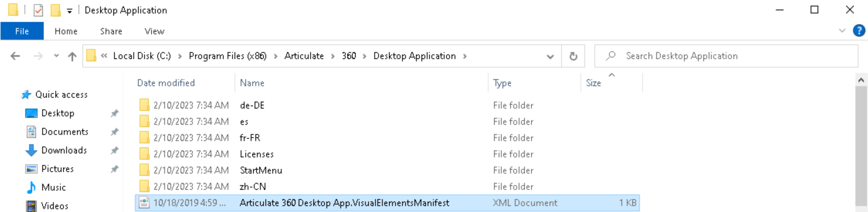
Task: Click the pin icon next to Downloads
Action: (x=114, y=150)
